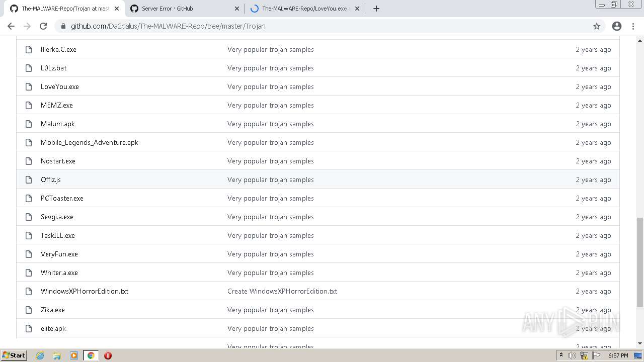Image resolution: width=644 pixels, height=362 pixels.
Task: Open the MEMZ.exe file link
Action: pyautogui.click(x=57, y=105)
